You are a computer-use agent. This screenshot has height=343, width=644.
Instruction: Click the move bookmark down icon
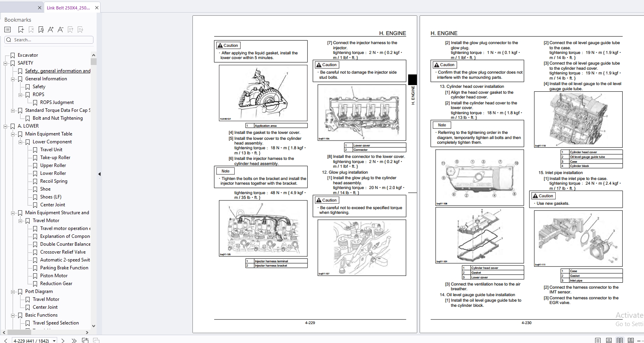[x=80, y=30]
